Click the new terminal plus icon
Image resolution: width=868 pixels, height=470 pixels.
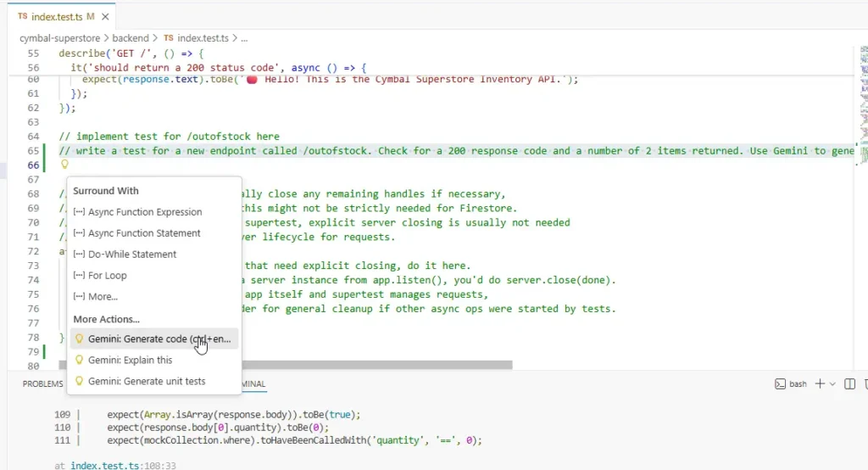[x=820, y=383]
